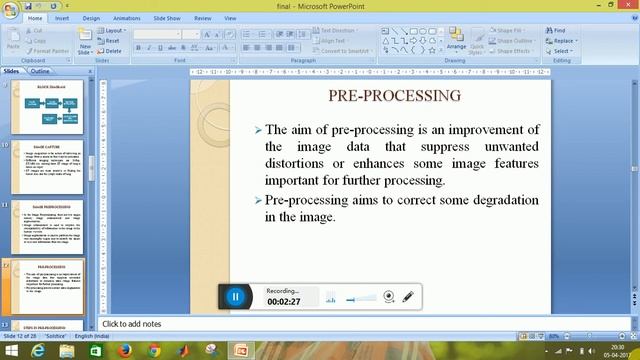Select the 5-Point Star shape
The width and height of the screenshot is (640, 360).
pyautogui.click(x=432, y=50)
